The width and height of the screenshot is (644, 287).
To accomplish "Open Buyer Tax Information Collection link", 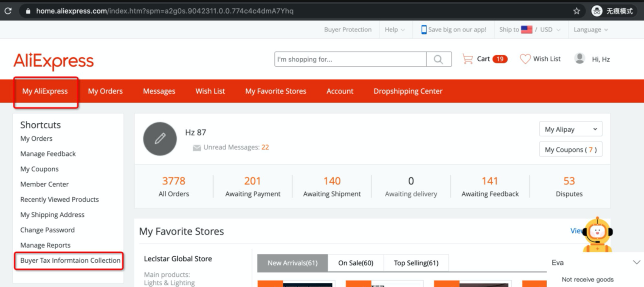I will (x=70, y=260).
